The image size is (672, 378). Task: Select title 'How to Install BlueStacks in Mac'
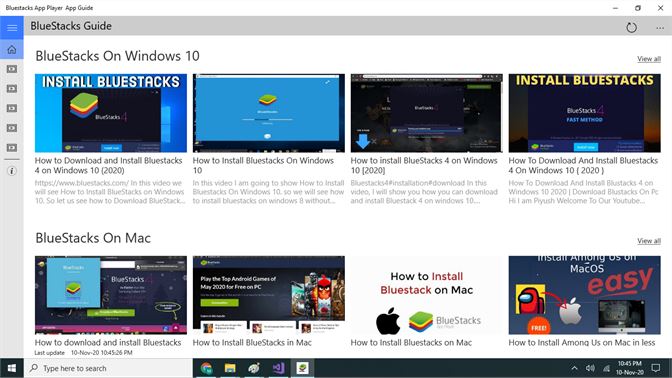(x=252, y=342)
